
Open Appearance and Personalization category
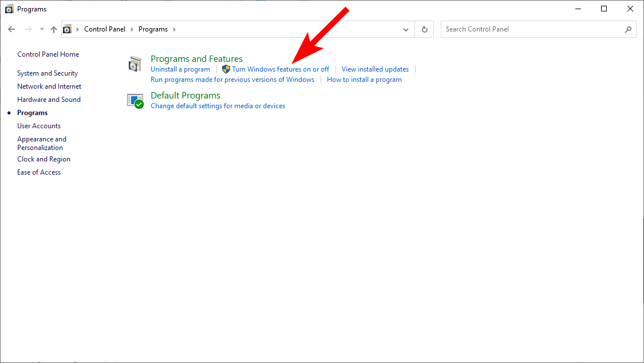pos(41,143)
